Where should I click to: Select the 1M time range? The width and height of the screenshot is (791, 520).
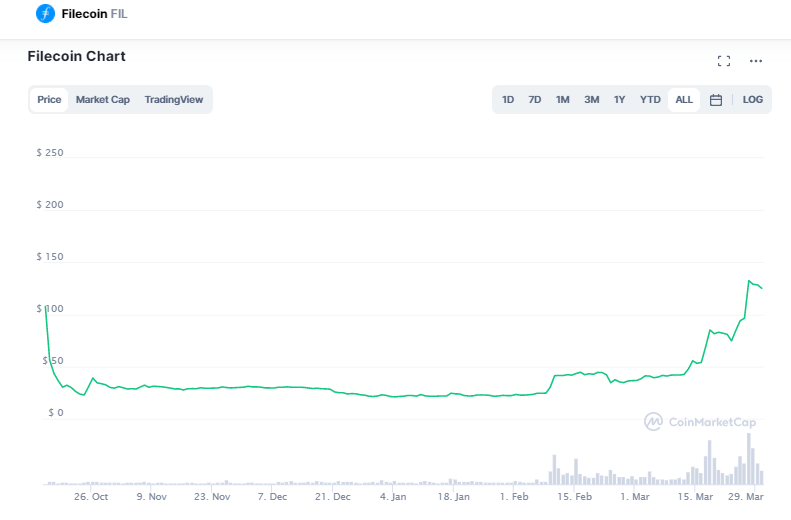pos(562,99)
